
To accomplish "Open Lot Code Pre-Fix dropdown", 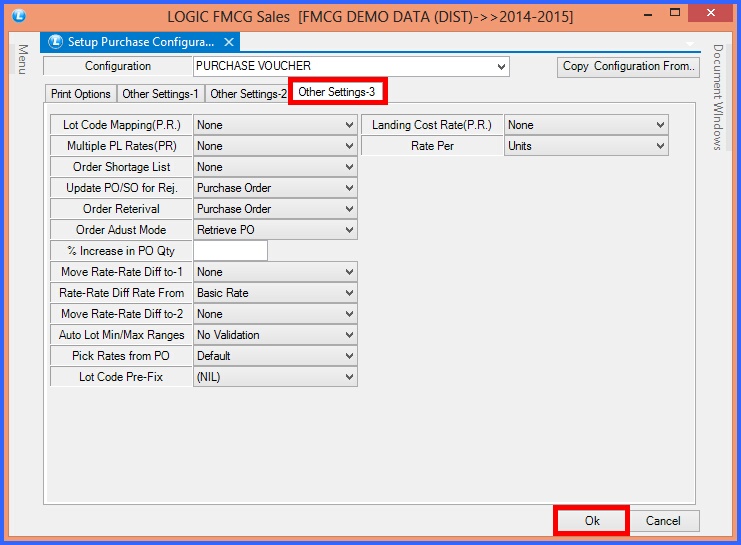I will pyautogui.click(x=275, y=377).
